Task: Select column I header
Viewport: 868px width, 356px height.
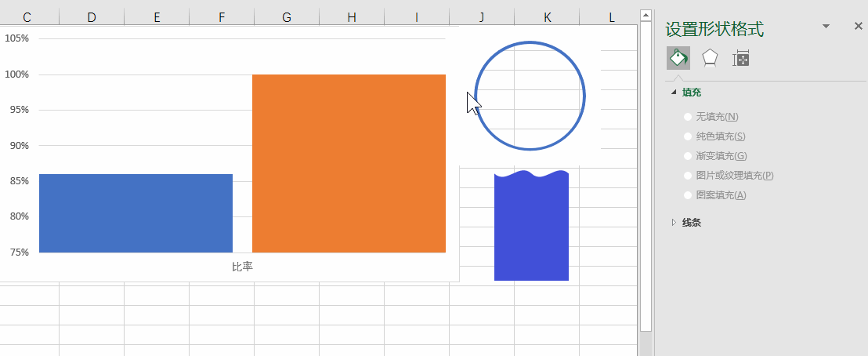Action: [x=417, y=18]
